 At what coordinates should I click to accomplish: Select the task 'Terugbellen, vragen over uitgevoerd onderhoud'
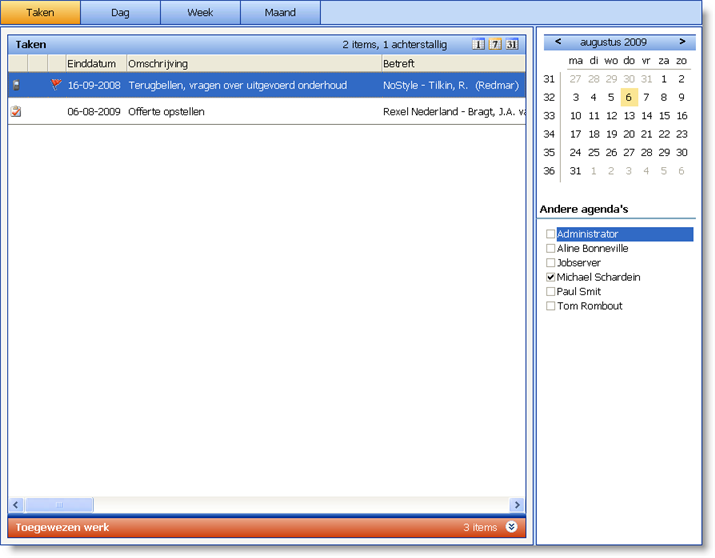click(x=266, y=85)
